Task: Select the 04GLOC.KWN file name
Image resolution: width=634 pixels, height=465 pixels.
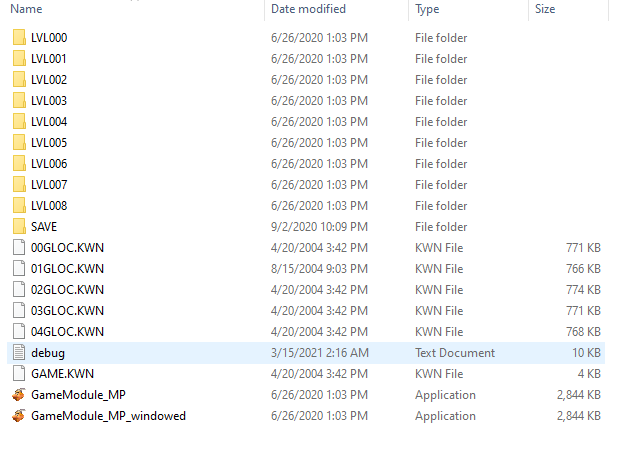Action: [68, 332]
